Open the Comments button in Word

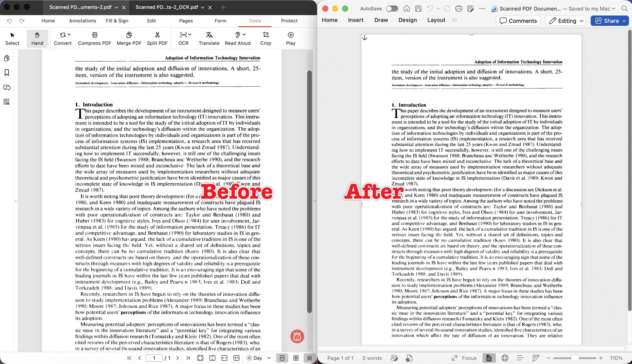pos(518,21)
